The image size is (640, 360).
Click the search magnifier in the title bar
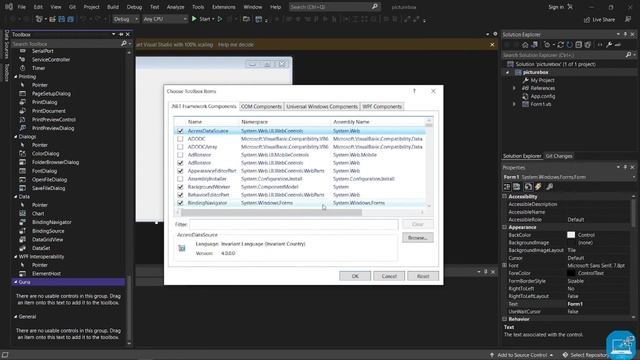375,7
